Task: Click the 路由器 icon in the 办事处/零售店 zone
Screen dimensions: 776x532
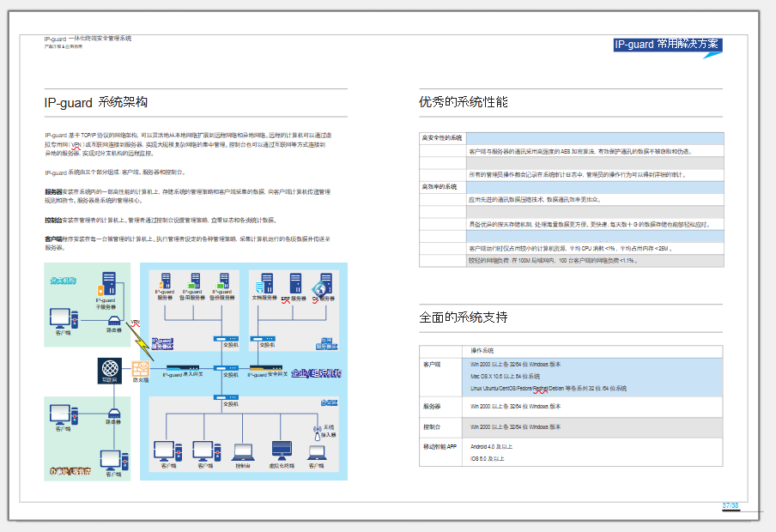Action: tap(114, 414)
